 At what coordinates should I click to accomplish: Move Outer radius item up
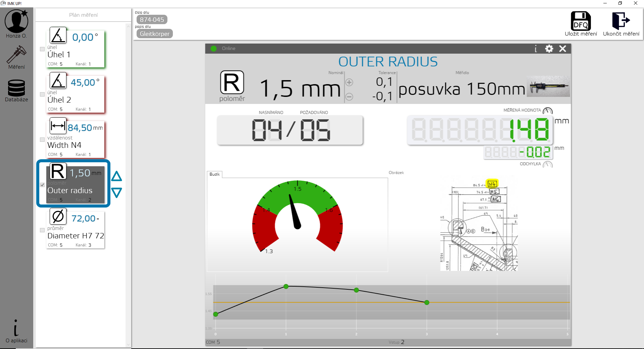116,176
